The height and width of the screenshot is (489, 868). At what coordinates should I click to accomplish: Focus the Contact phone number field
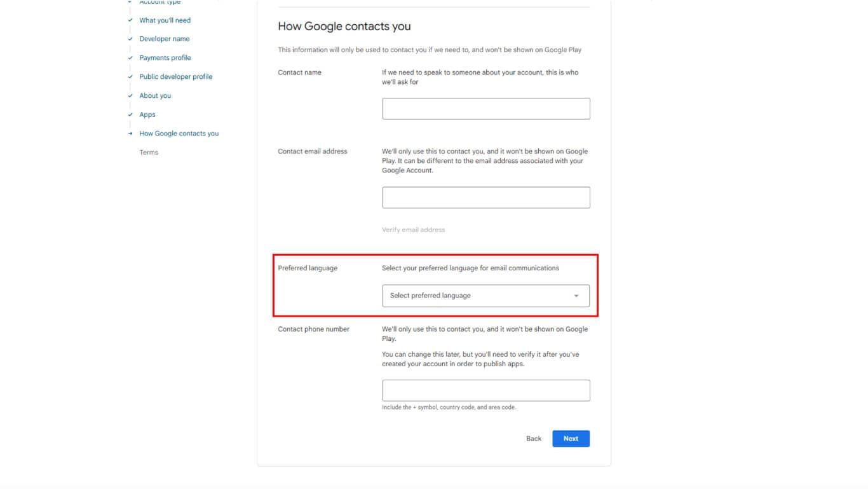click(x=485, y=390)
